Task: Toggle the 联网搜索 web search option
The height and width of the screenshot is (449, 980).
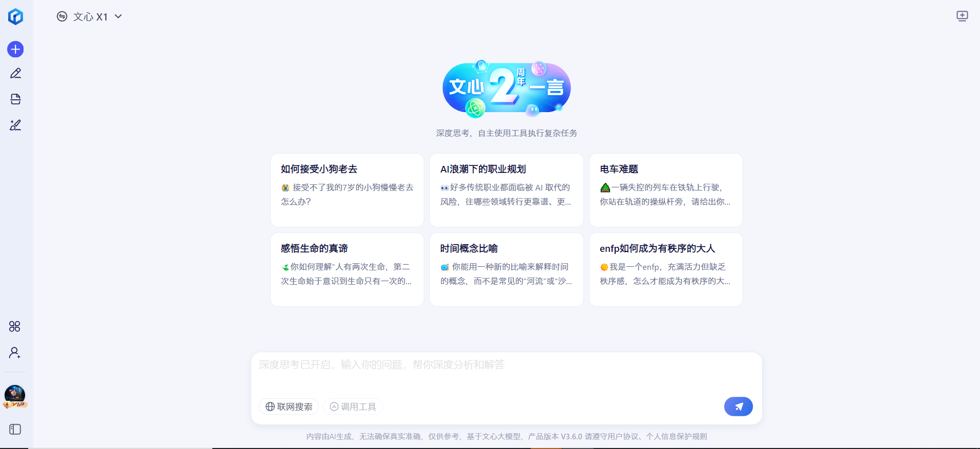Action: click(289, 407)
